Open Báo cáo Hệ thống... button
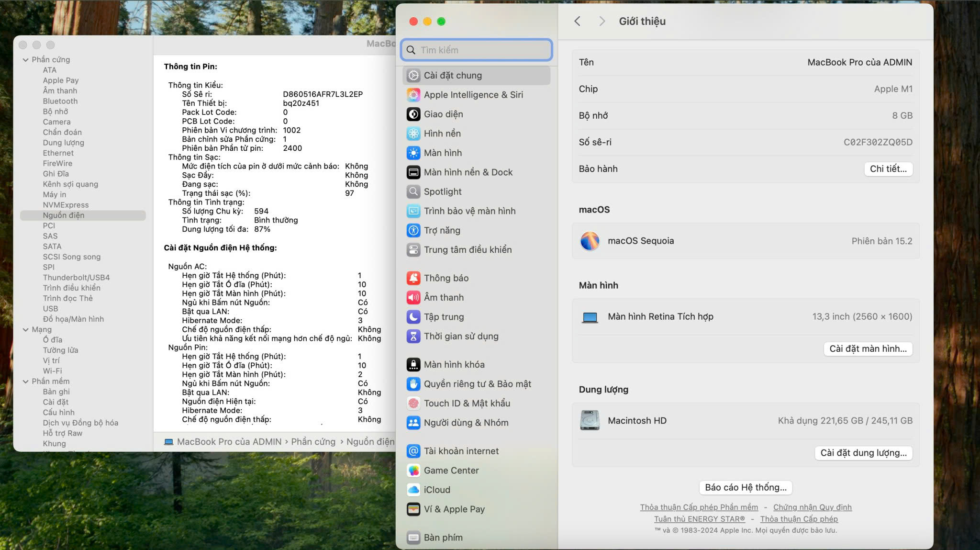The width and height of the screenshot is (980, 550). [746, 487]
